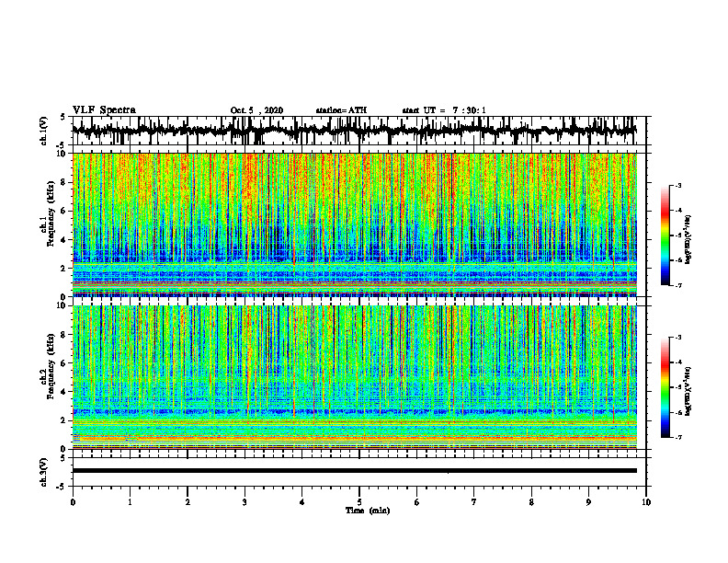Image resolution: width=728 pixels, height=563 pixels.
Task: Click the "8" tick on the time axis
Action: (x=531, y=502)
